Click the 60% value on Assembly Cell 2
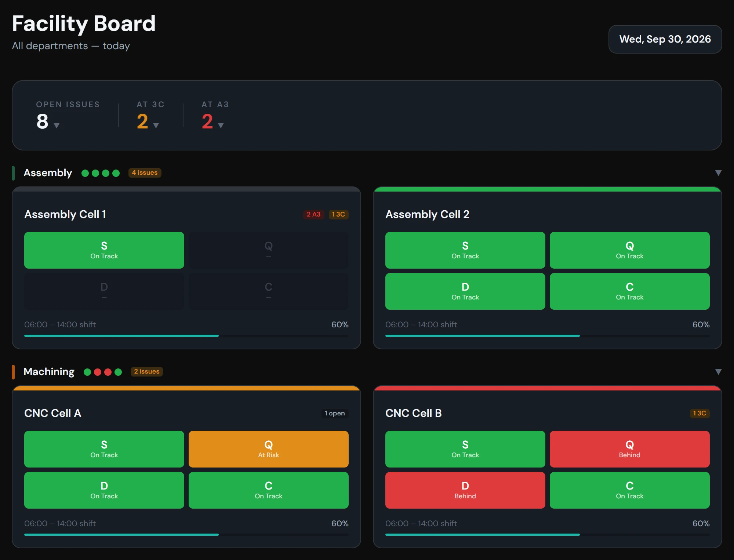The width and height of the screenshot is (734, 560). [x=701, y=325]
